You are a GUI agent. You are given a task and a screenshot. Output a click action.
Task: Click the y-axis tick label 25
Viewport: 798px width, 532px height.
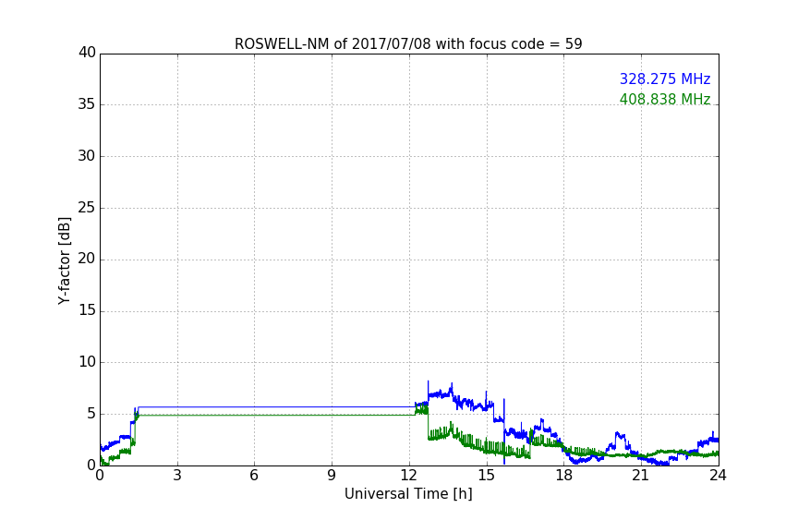coord(87,207)
